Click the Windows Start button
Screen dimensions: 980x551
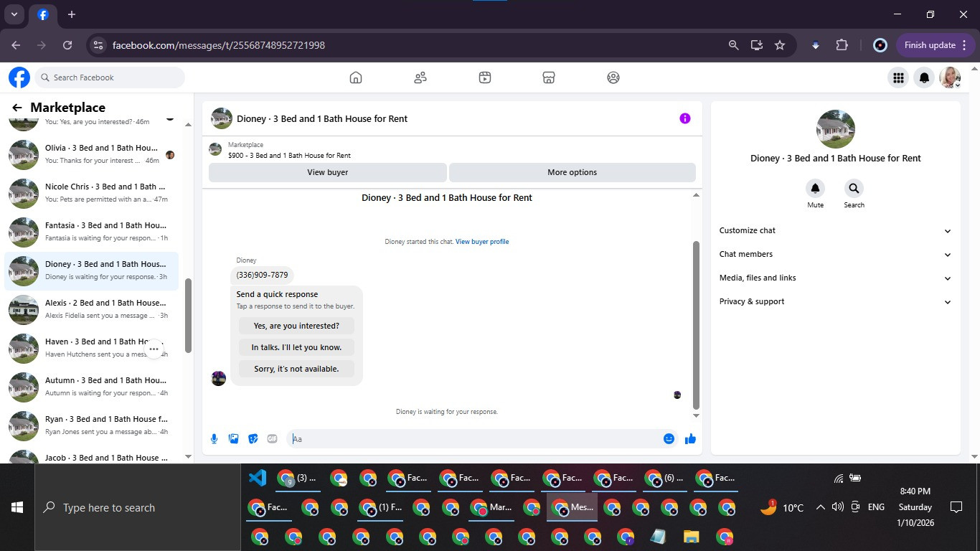17,507
